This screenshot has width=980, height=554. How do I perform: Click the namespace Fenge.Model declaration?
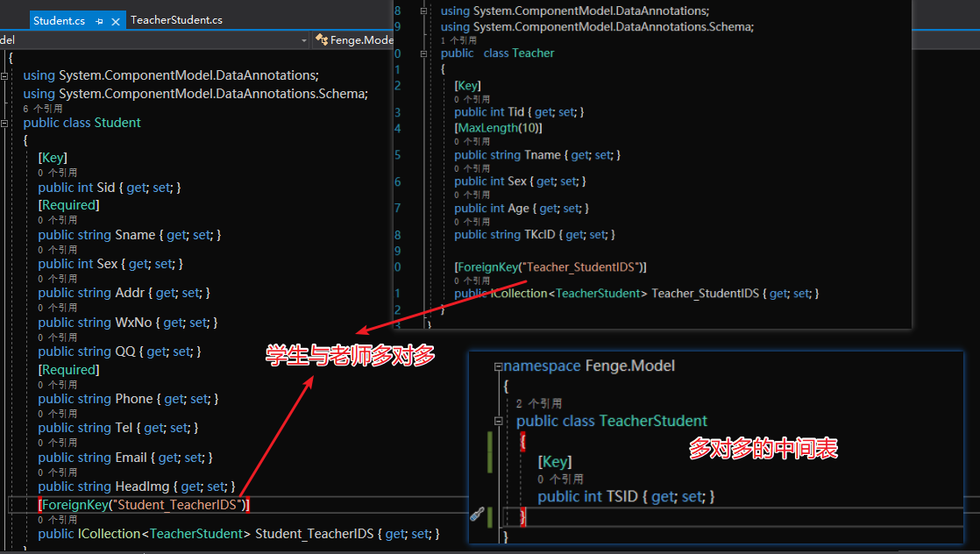pyautogui.click(x=589, y=366)
